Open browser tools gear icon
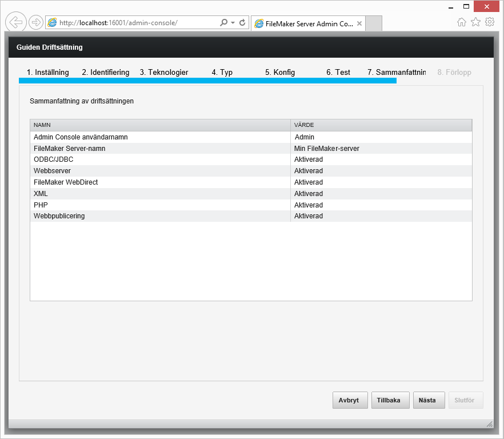This screenshot has width=504, height=439. pos(490,22)
